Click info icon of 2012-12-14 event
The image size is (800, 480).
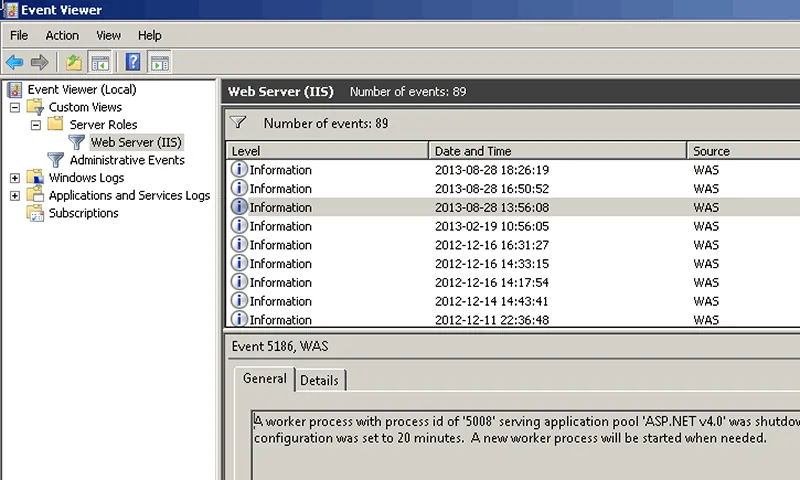pos(239,300)
